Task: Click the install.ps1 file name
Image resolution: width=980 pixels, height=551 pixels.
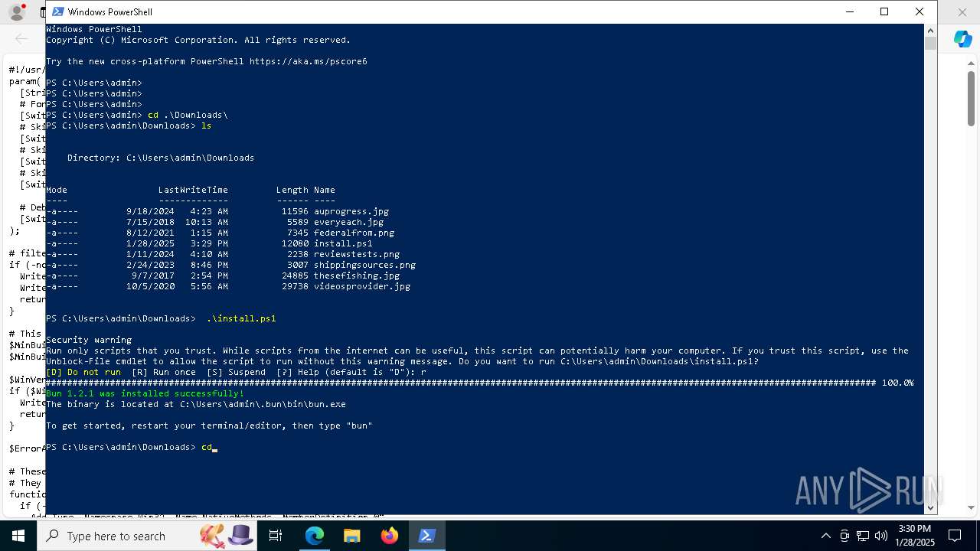Action: coord(343,243)
